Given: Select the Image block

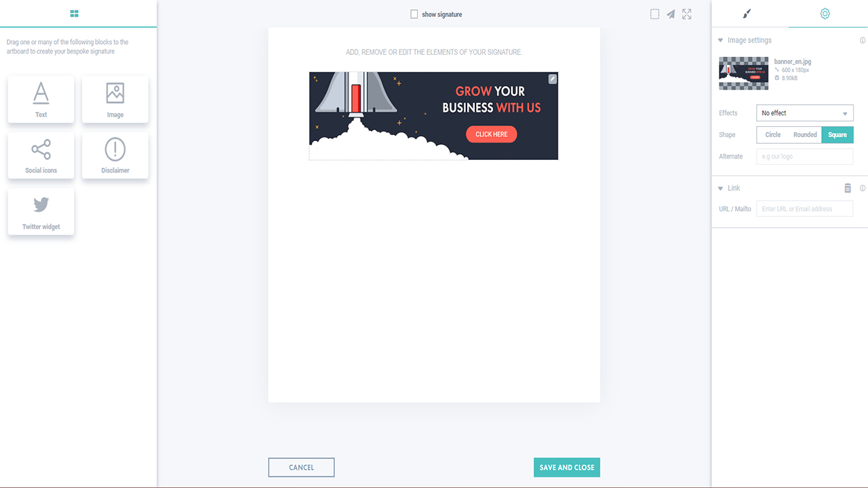Looking at the screenshot, I should coord(115,99).
